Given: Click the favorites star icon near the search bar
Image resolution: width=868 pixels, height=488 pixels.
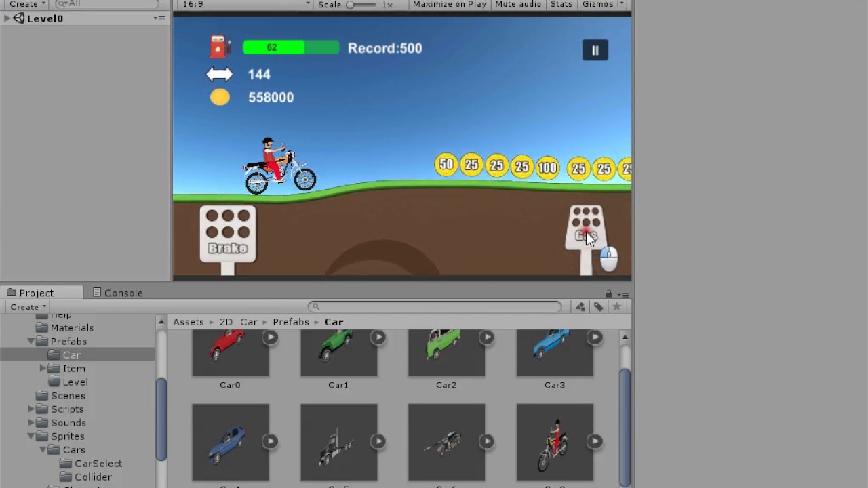Looking at the screenshot, I should click(617, 307).
